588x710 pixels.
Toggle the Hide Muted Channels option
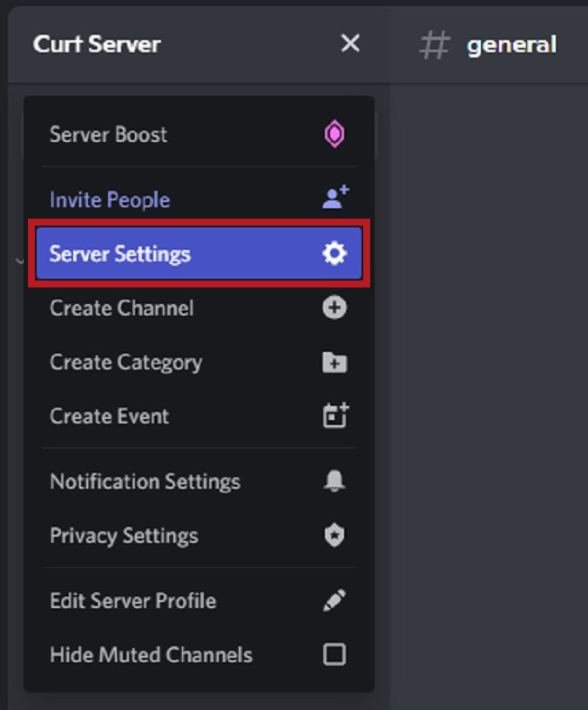tap(151, 655)
